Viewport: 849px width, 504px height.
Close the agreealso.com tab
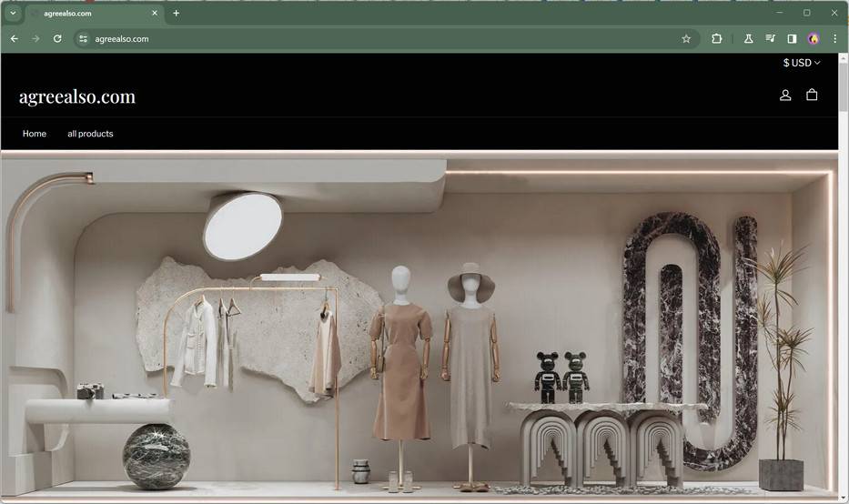pos(155,13)
